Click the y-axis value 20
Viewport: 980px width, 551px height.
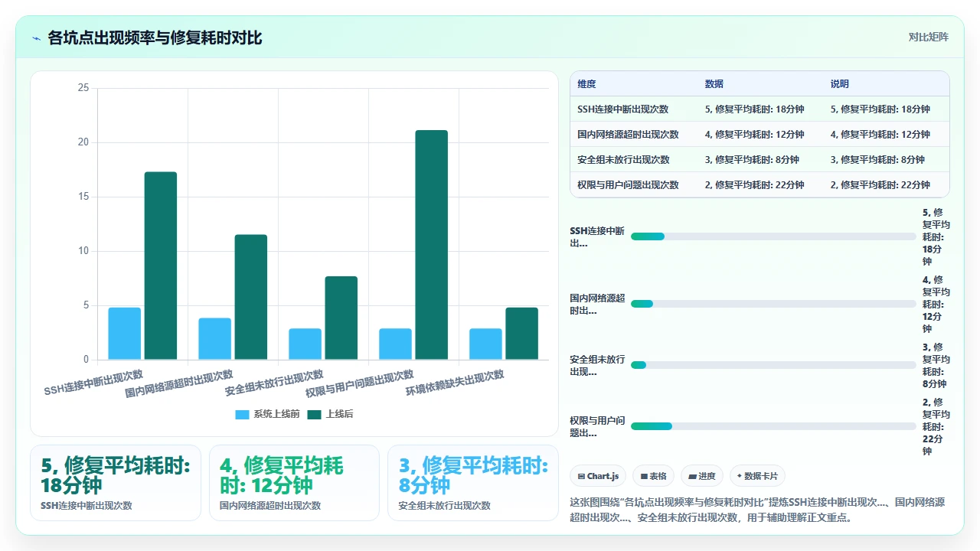(83, 142)
